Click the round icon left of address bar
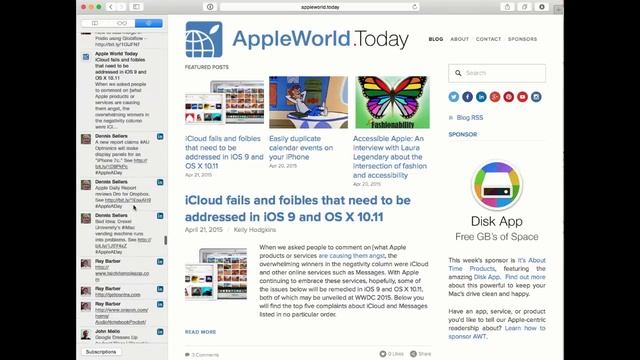640x360 pixels. pos(210,7)
